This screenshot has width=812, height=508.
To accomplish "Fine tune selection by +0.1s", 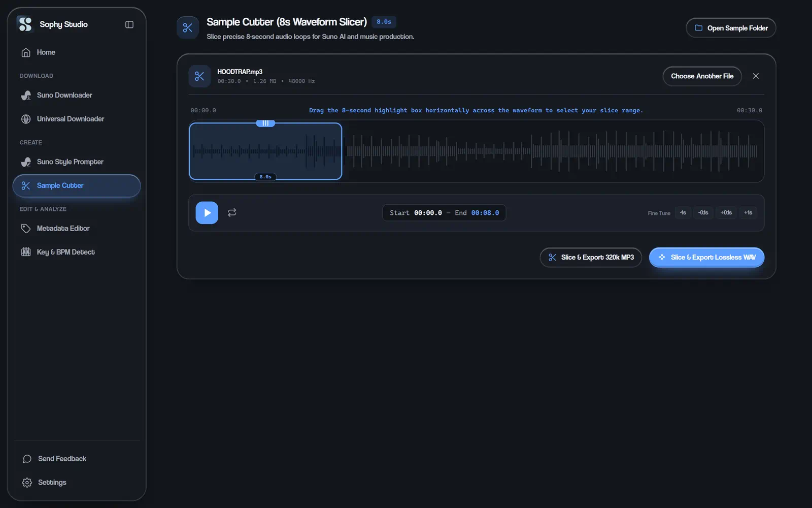I will point(726,213).
